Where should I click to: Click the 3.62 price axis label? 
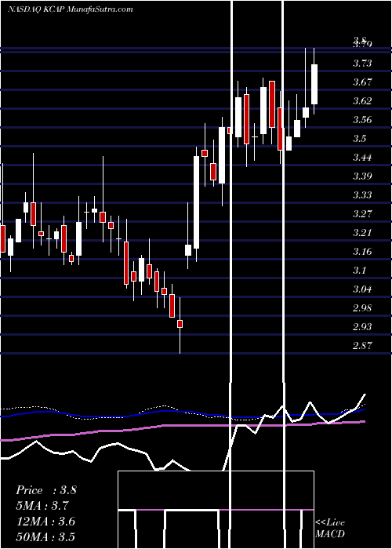click(362, 101)
